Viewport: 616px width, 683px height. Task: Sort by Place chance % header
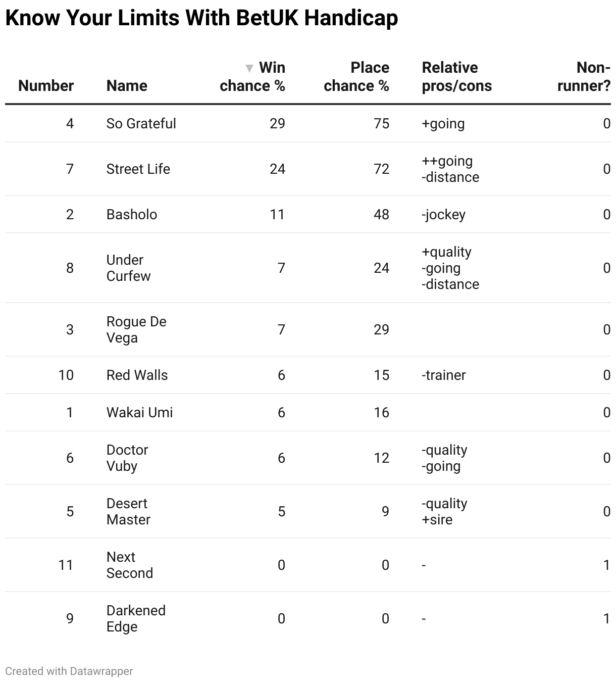click(356, 77)
